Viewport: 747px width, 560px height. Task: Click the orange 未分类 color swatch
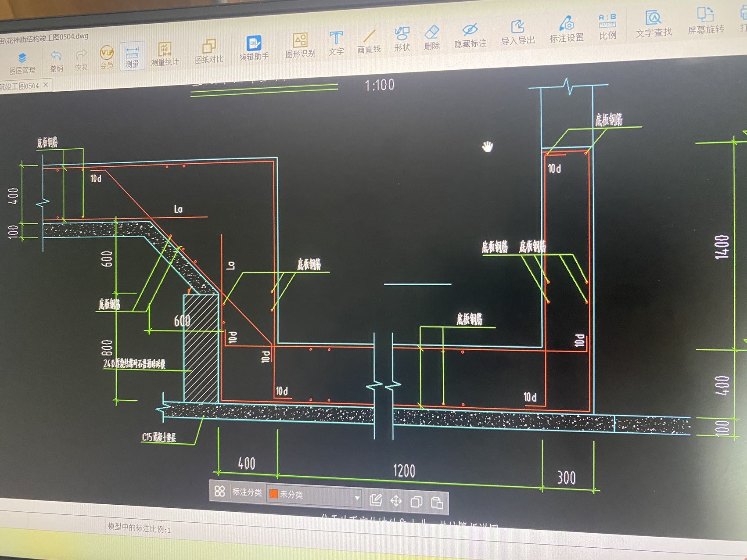point(273,494)
